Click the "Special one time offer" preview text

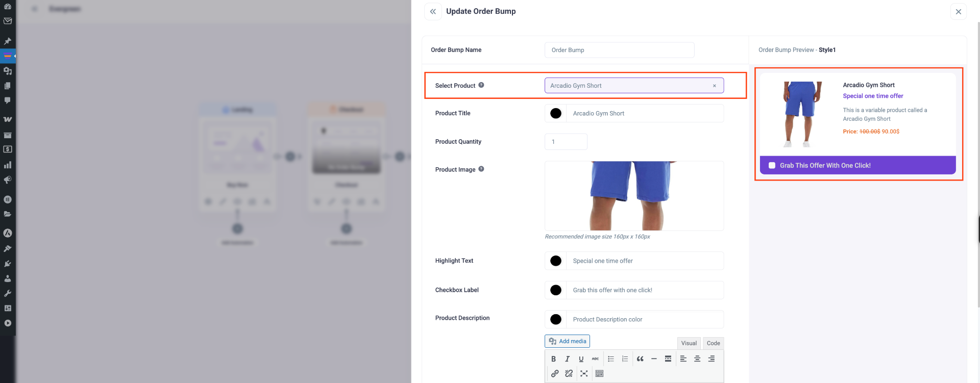coord(873,96)
